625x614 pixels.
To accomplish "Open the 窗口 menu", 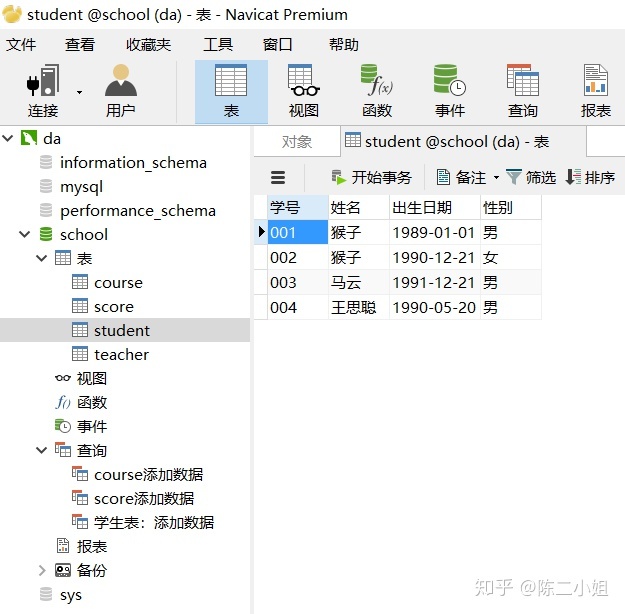I will [277, 44].
